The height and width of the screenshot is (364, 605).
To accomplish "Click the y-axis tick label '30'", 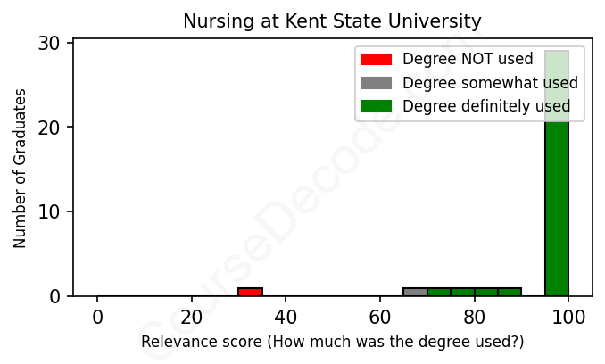I will (50, 44).
